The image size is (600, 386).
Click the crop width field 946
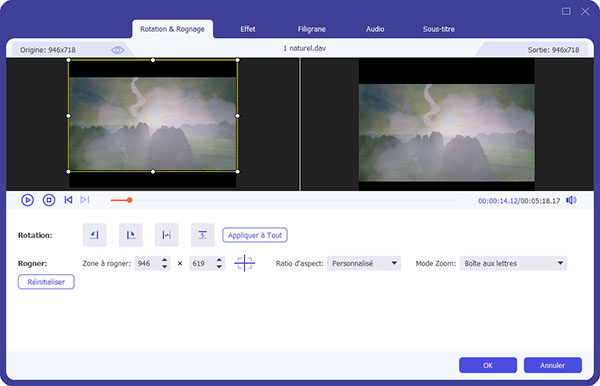148,263
